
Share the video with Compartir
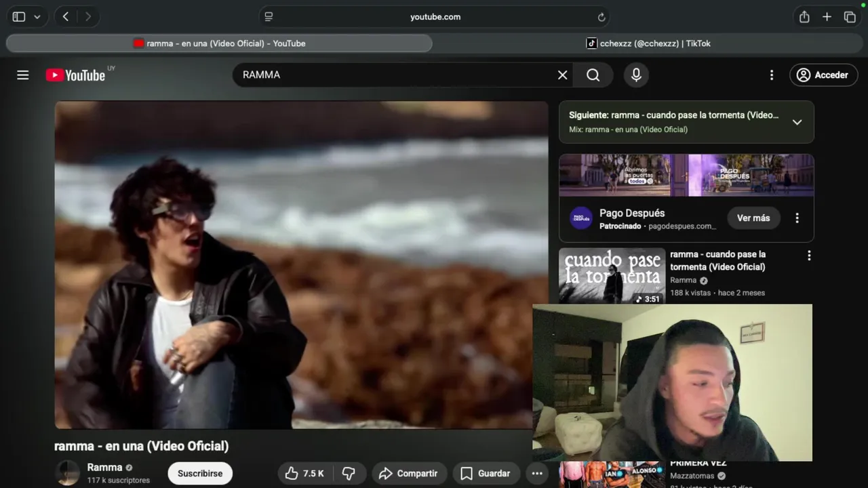[x=408, y=473]
